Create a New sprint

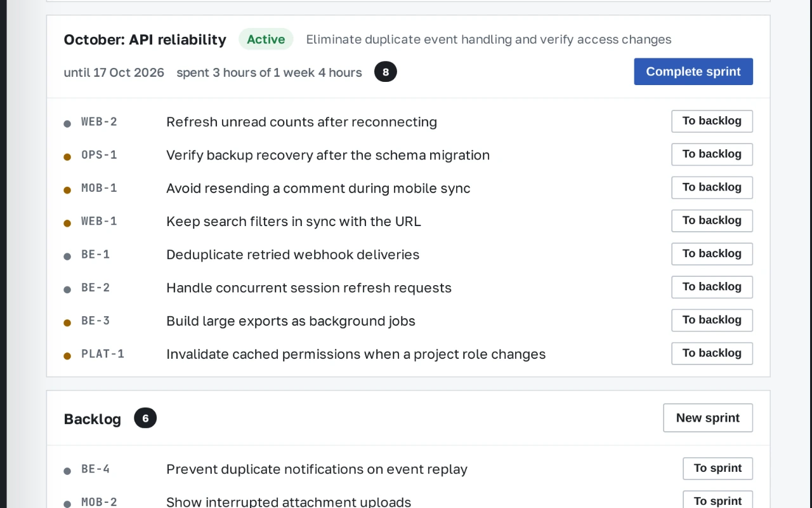click(708, 418)
